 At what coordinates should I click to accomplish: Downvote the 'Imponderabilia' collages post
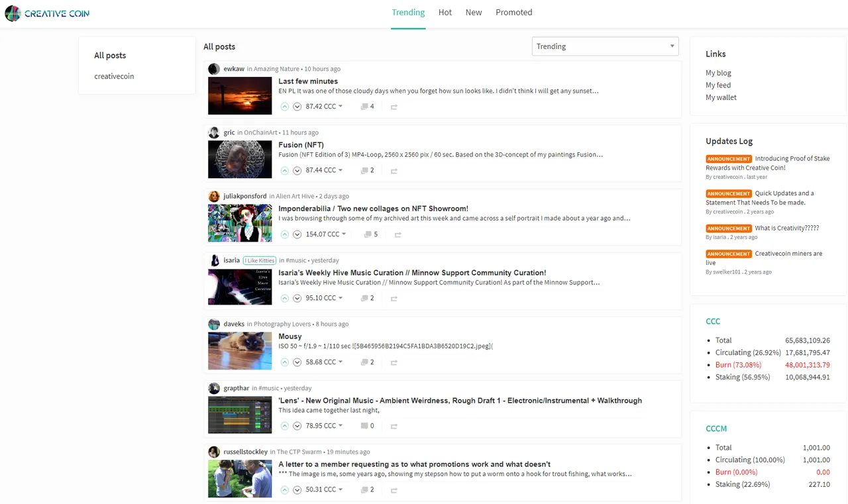(297, 234)
